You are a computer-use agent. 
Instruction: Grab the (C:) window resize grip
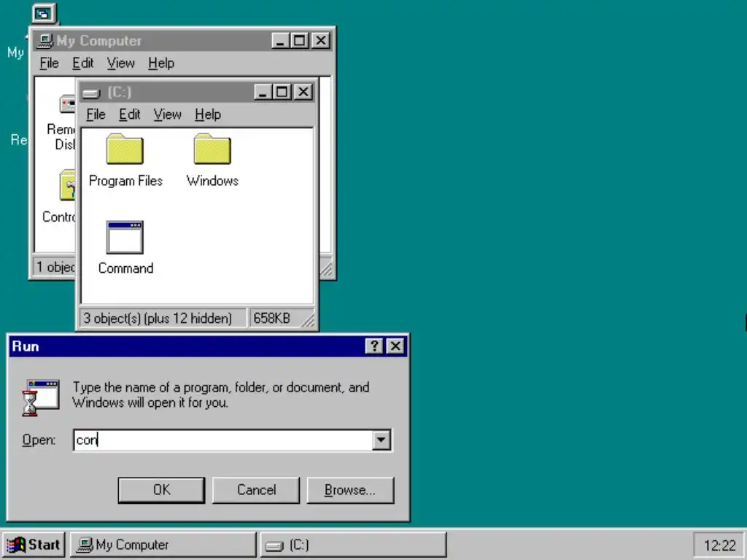309,322
